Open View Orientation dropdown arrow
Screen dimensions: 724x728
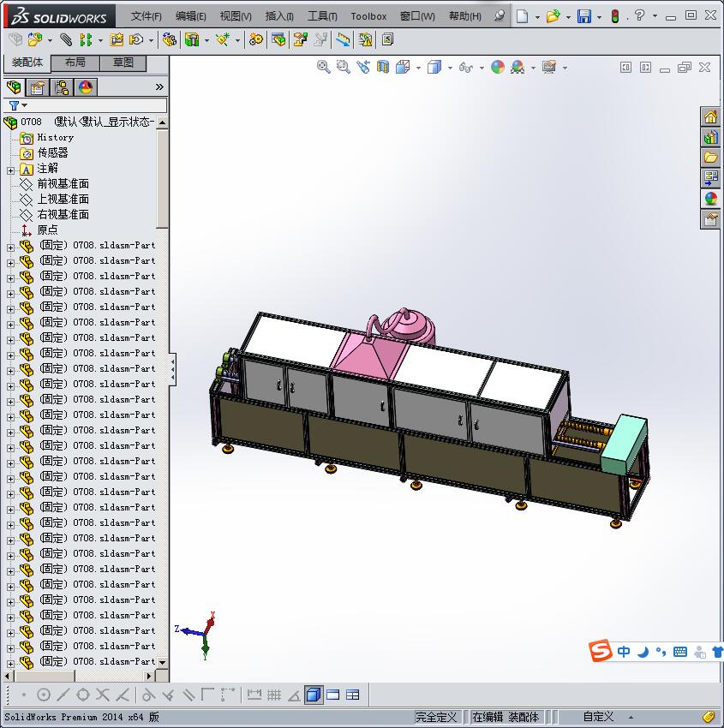tap(418, 68)
